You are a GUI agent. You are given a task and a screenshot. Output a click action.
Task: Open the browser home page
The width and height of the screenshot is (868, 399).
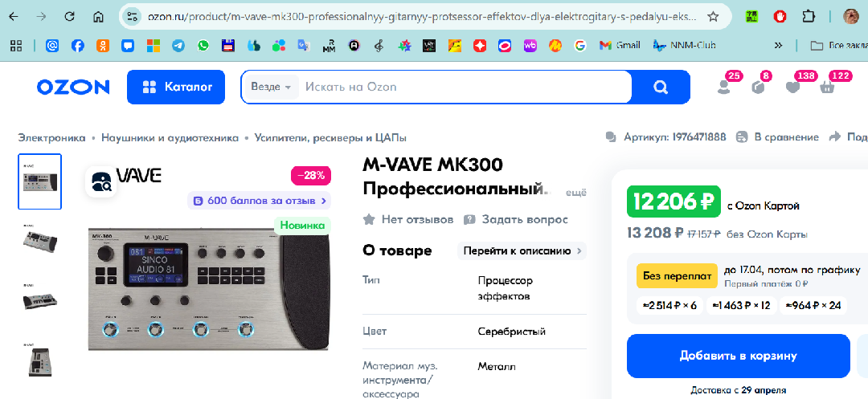tap(98, 17)
